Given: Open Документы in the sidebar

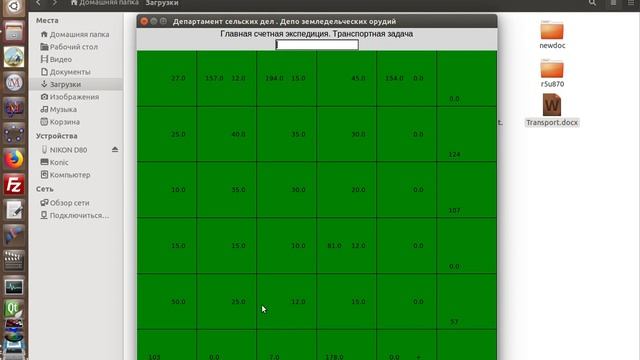Looking at the screenshot, I should coord(76,72).
